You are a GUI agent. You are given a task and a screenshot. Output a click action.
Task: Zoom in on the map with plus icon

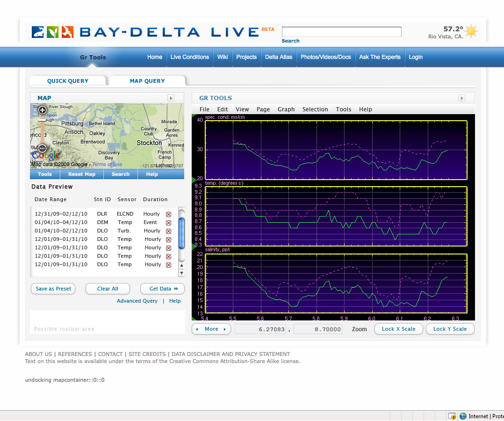pyautogui.click(x=43, y=110)
